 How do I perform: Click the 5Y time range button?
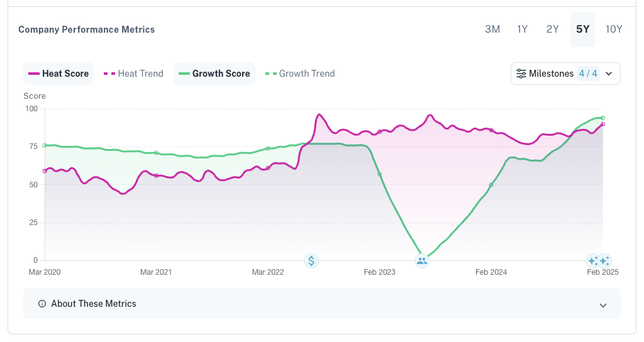point(583,29)
